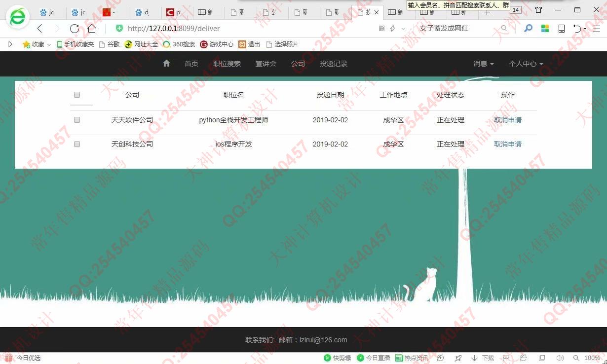Open 谷歌 bookmark

pyautogui.click(x=110, y=44)
